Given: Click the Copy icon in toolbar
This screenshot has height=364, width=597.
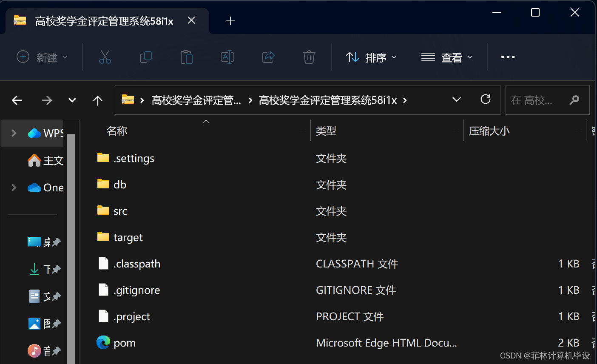Looking at the screenshot, I should coord(145,57).
